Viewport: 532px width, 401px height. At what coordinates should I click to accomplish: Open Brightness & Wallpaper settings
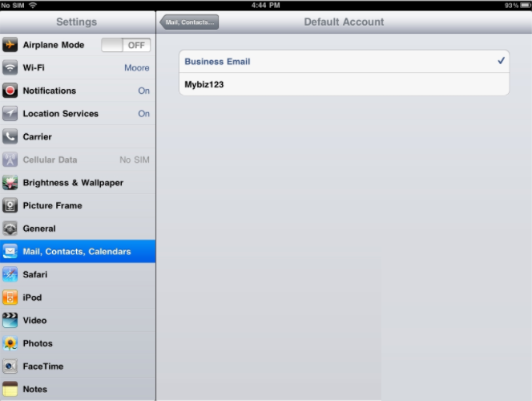(73, 183)
